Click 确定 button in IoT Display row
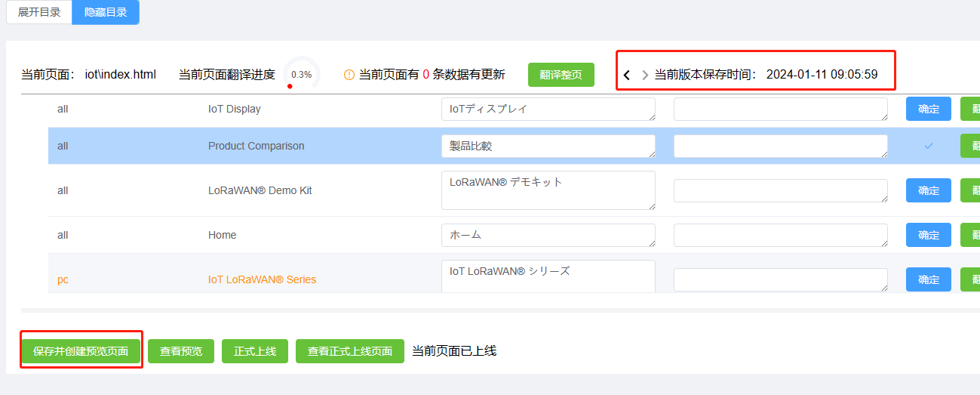This screenshot has width=980, height=395. tap(929, 109)
